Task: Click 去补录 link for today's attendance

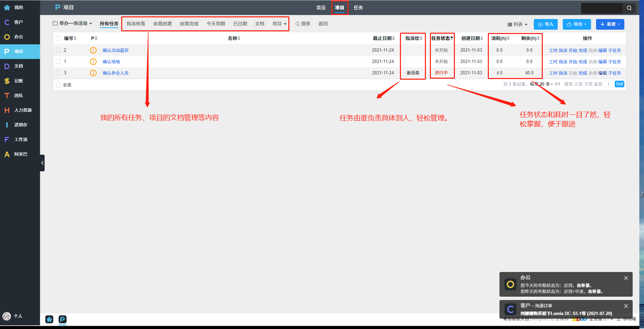Action: (583, 285)
